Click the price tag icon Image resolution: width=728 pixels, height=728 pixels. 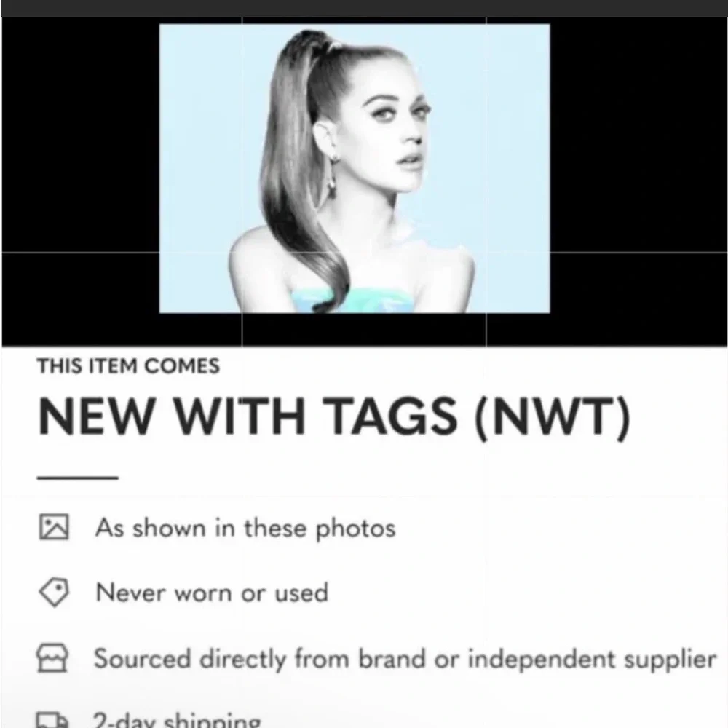tap(54, 592)
